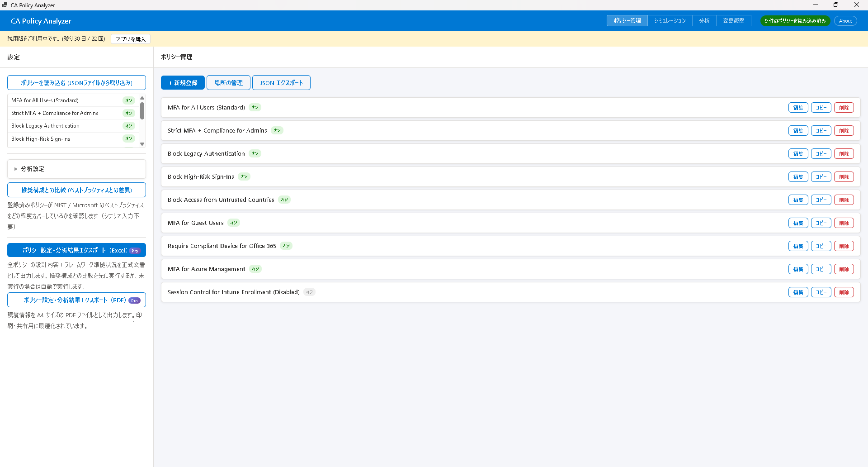Click the オン badge beside MFA for All Users (Standard)
868x467 pixels.
(x=255, y=108)
